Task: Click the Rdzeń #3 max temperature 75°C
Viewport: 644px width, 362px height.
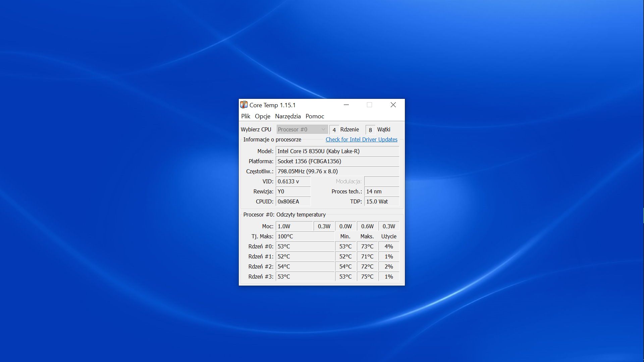Action: (367, 277)
